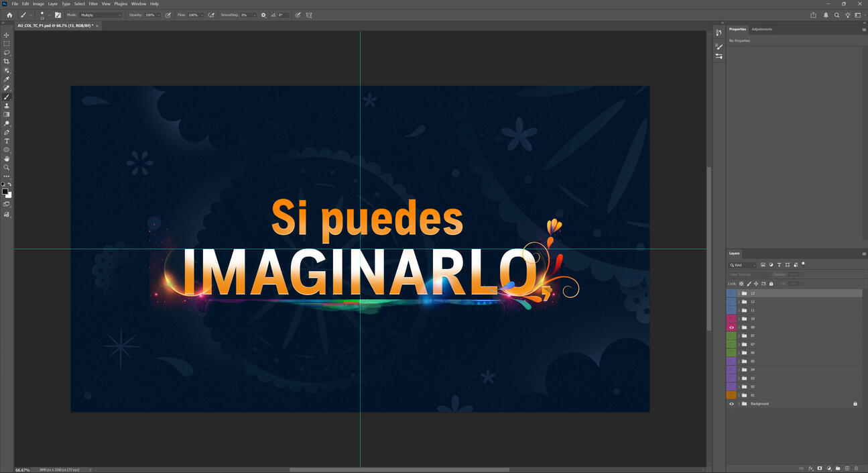
Task: Create a new group folder icon
Action: 838,468
